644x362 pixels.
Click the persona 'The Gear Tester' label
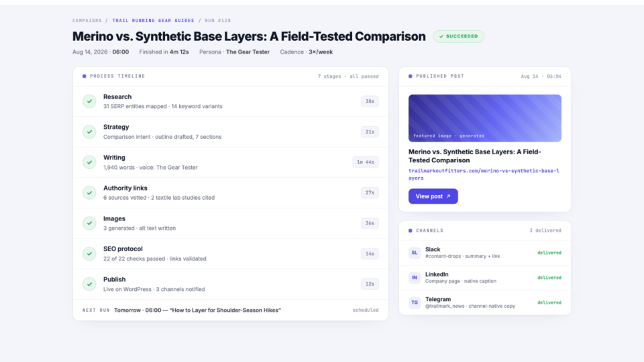click(x=248, y=52)
